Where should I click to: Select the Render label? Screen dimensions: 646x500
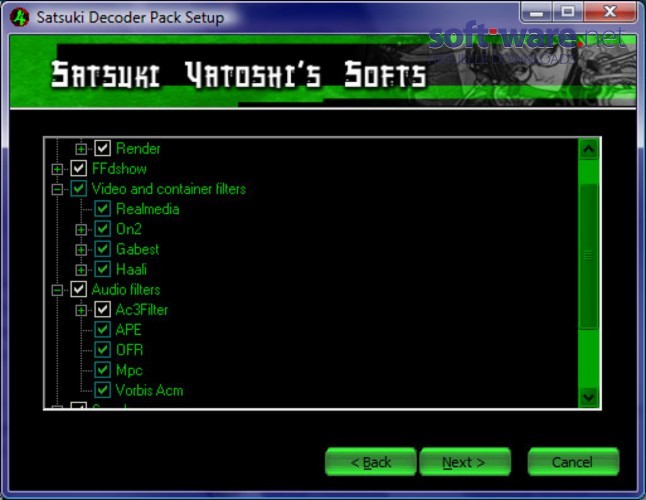click(x=138, y=148)
